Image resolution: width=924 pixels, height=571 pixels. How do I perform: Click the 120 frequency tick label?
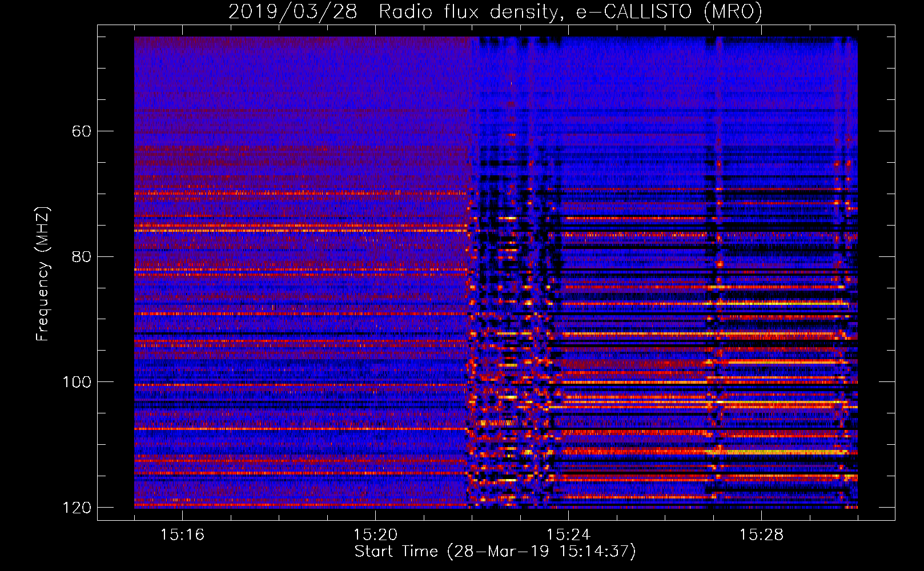click(77, 508)
